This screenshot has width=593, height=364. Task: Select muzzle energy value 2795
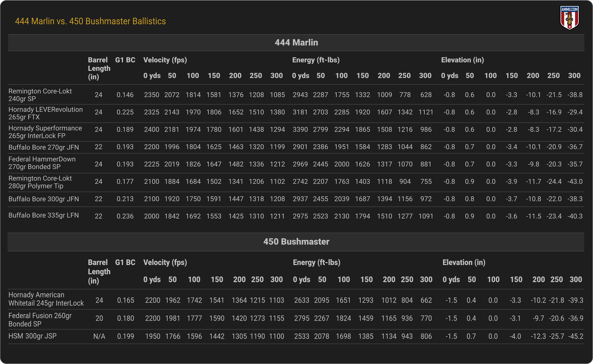click(x=302, y=318)
